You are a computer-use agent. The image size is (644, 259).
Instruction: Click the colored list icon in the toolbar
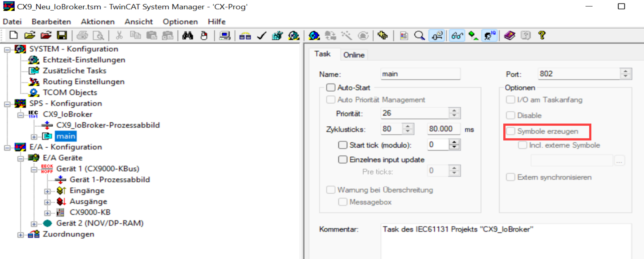coord(404,36)
